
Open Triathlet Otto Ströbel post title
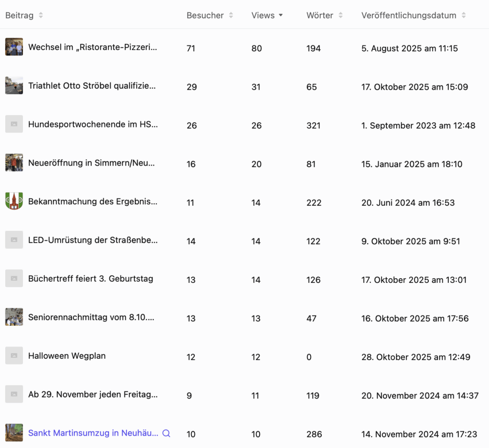(x=92, y=86)
